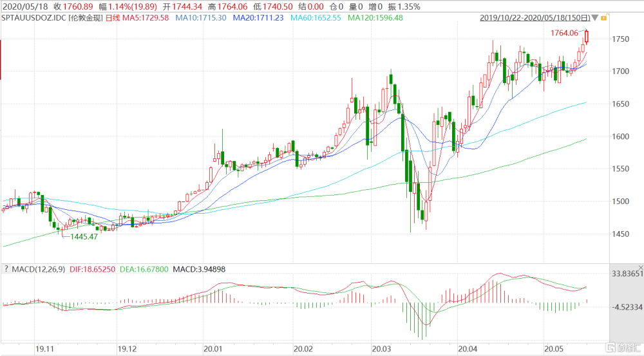Click the 20.05 date axis label
The height and width of the screenshot is (356, 644).
pos(554,349)
